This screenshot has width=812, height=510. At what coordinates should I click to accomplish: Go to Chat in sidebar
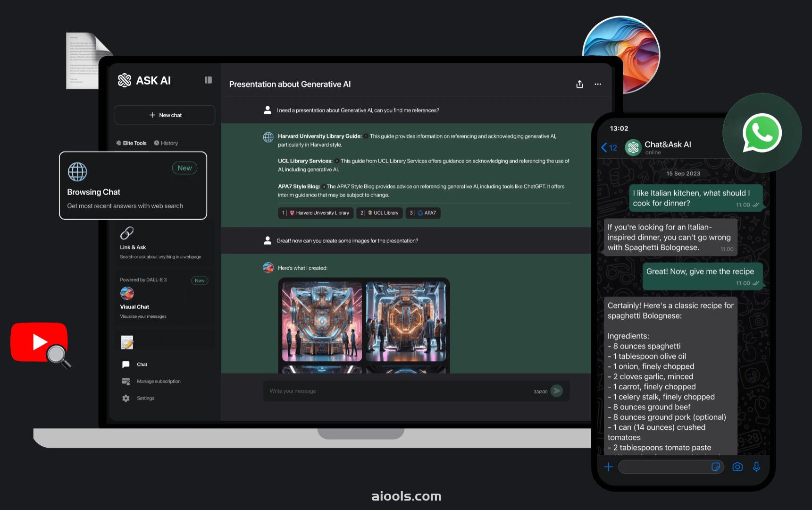[142, 365]
